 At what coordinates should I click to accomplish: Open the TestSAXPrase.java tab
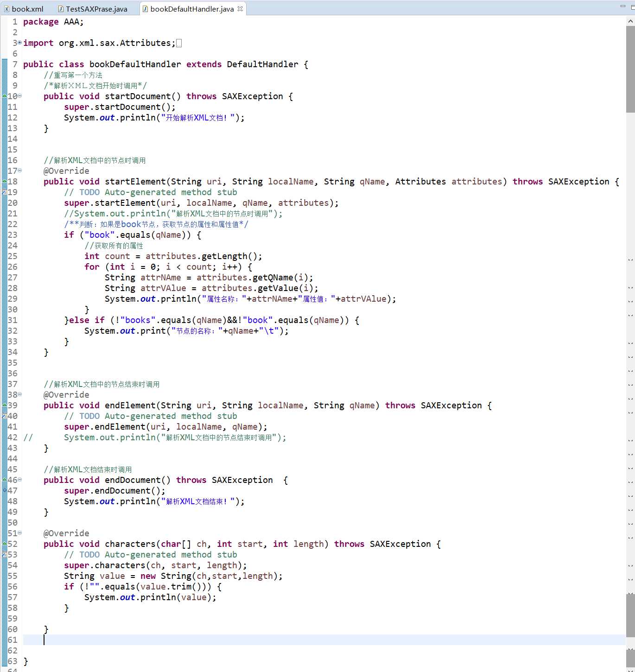coord(93,9)
